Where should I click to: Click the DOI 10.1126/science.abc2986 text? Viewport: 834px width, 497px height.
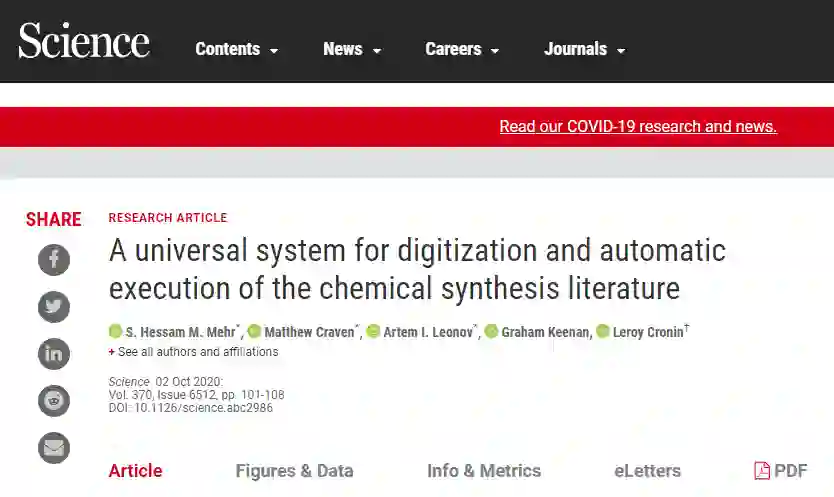191,408
